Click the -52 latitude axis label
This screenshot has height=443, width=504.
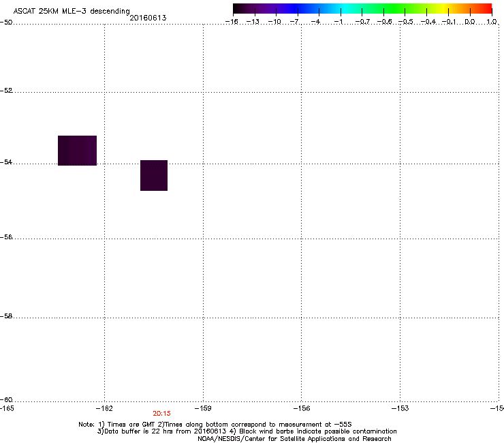pyautogui.click(x=6, y=91)
